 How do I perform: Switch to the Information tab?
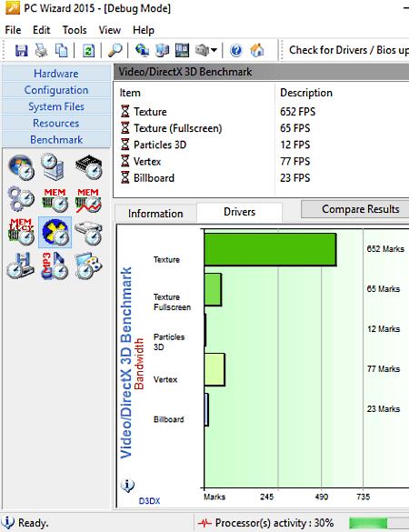tap(155, 214)
